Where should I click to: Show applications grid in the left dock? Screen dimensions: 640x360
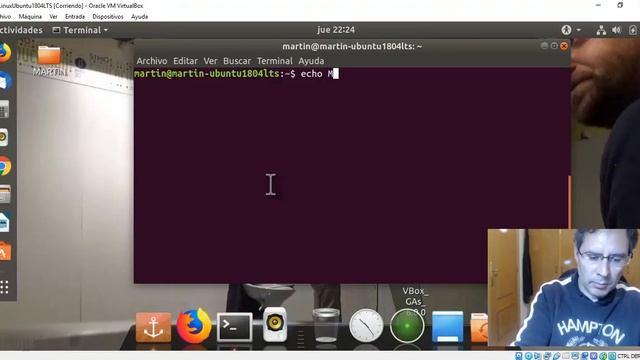[4, 287]
